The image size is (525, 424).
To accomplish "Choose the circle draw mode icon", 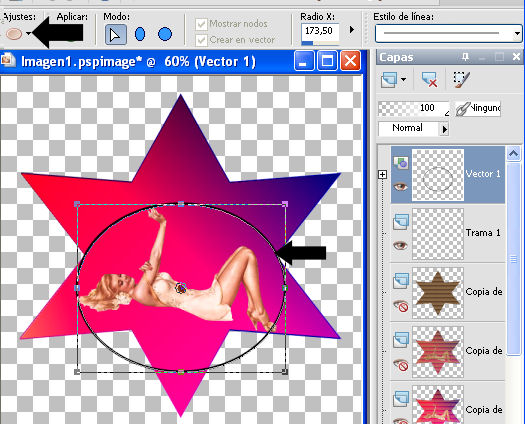I will [165, 34].
